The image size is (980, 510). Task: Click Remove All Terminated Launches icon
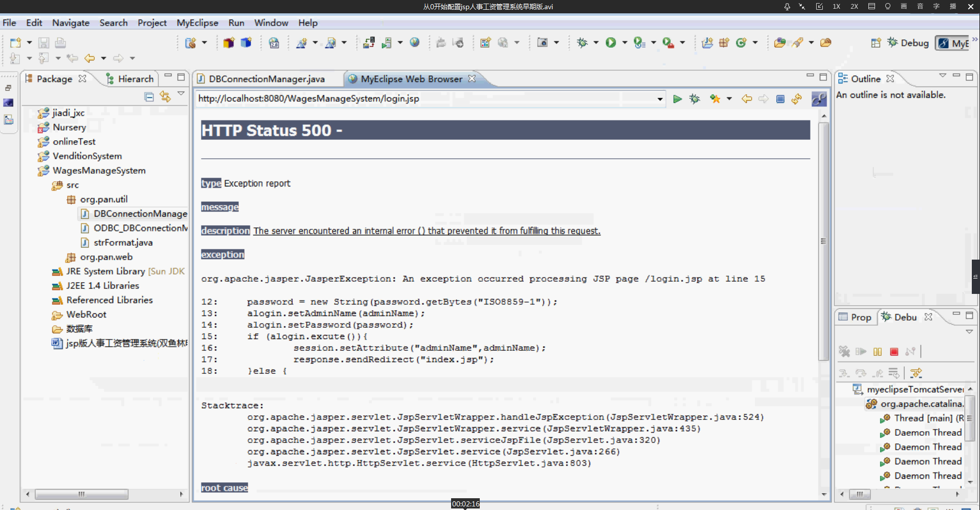click(x=844, y=352)
